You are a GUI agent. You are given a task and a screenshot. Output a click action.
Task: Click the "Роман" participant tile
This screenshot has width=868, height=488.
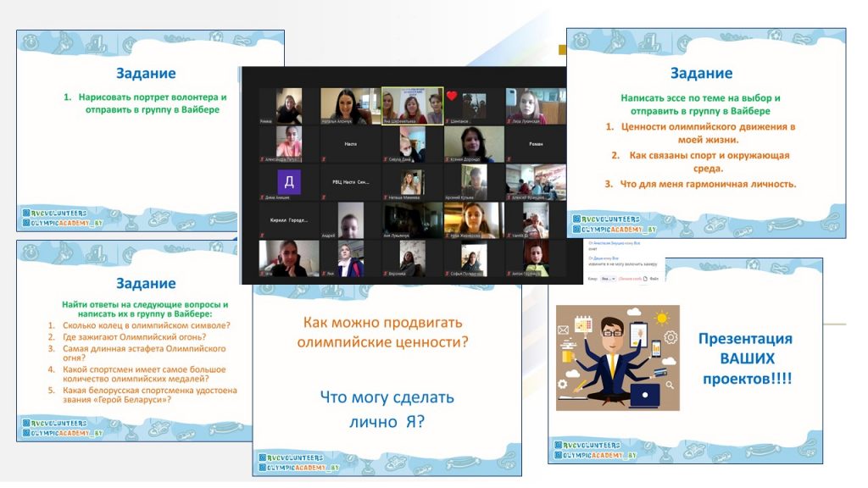(535, 145)
